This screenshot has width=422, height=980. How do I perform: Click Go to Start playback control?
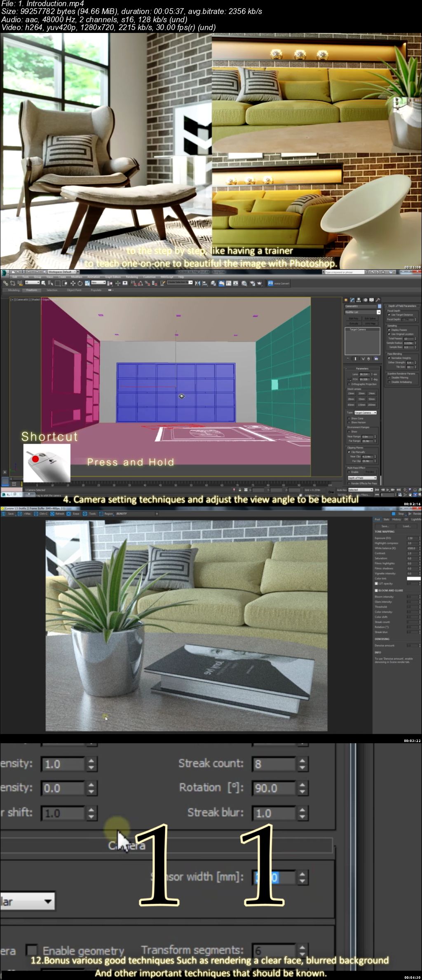[377, 490]
